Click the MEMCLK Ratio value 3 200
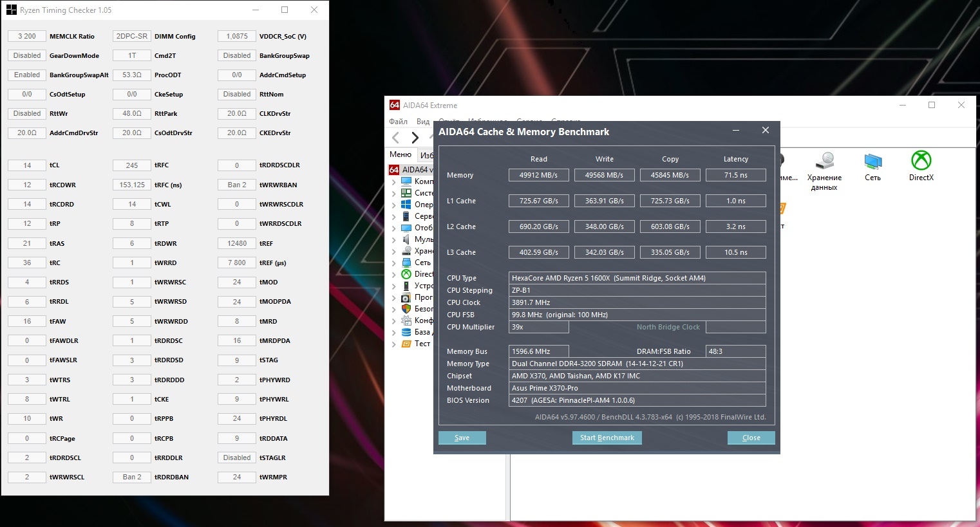980x527 pixels. point(27,36)
